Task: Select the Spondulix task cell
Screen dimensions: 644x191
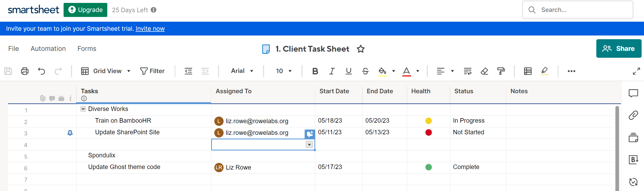Action: click(144, 156)
